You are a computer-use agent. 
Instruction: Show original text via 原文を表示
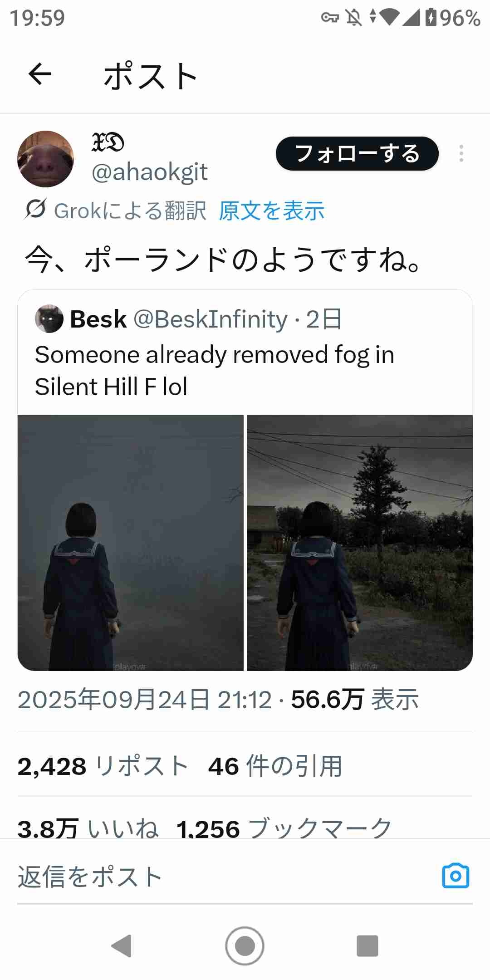(272, 211)
